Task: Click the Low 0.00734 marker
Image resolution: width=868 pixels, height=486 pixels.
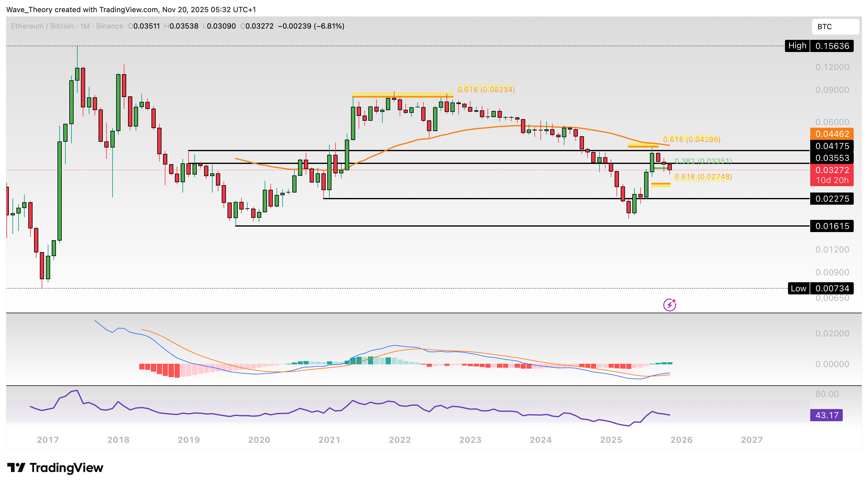Action: (820, 288)
